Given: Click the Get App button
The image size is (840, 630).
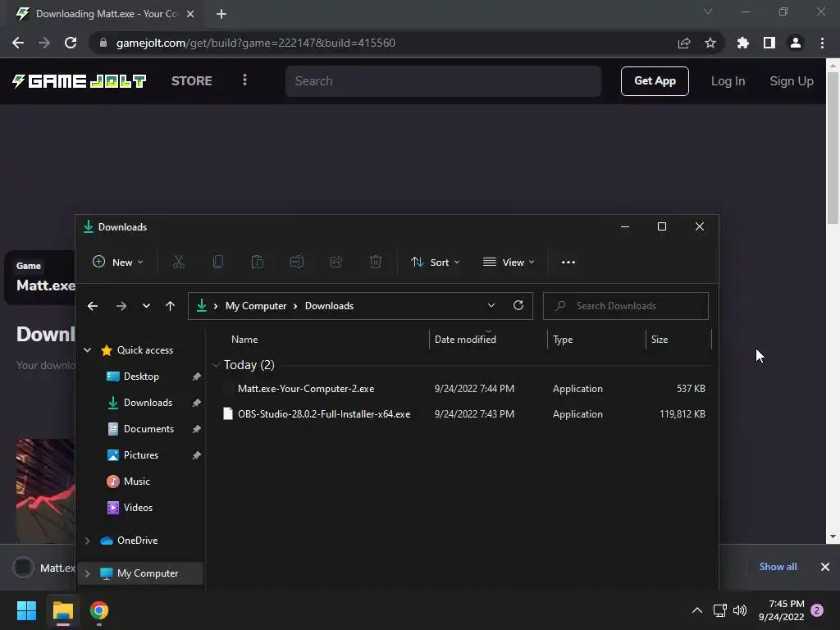Looking at the screenshot, I should pos(655,81).
